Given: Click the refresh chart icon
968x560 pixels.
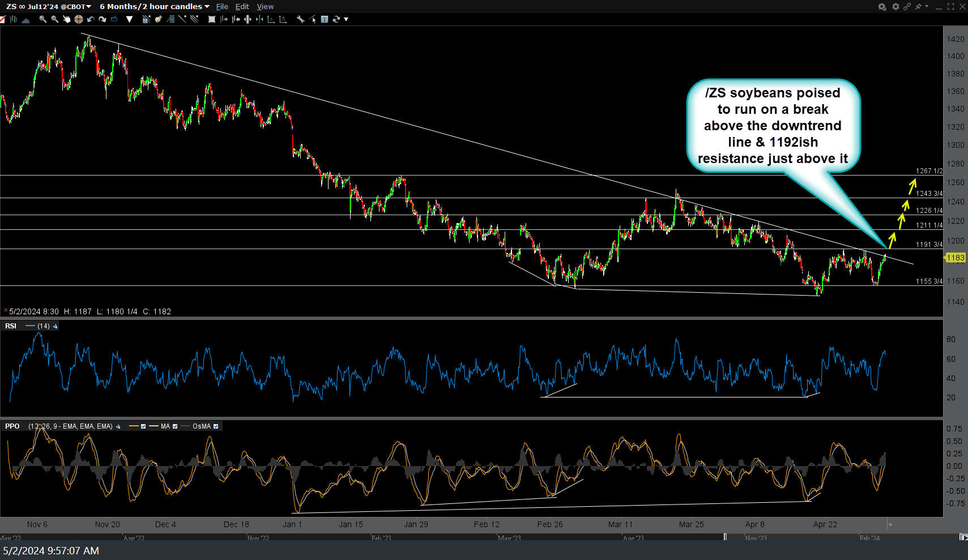Looking at the screenshot, I should point(336,19).
